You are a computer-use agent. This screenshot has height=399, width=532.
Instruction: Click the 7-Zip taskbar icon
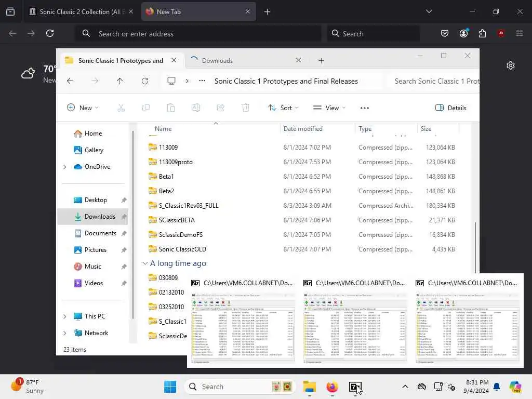355,387
